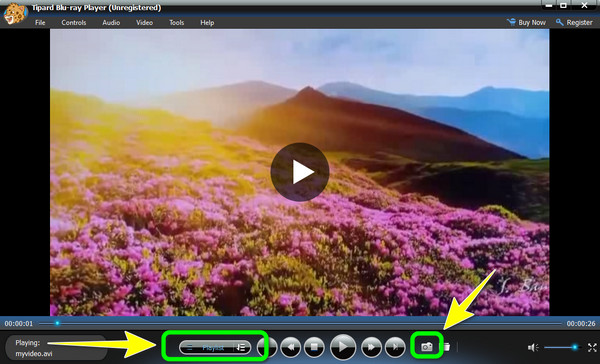Screen dimensions: 600x364
Task: Stop video playback
Action: click(314, 348)
